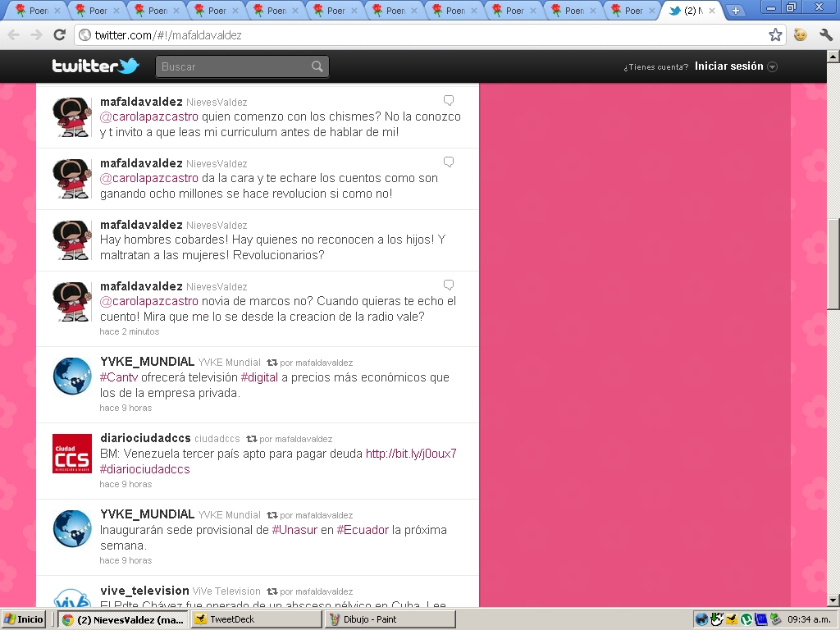Open @carolapazcastro in 'novia de marcos' tweet

pos(149,301)
